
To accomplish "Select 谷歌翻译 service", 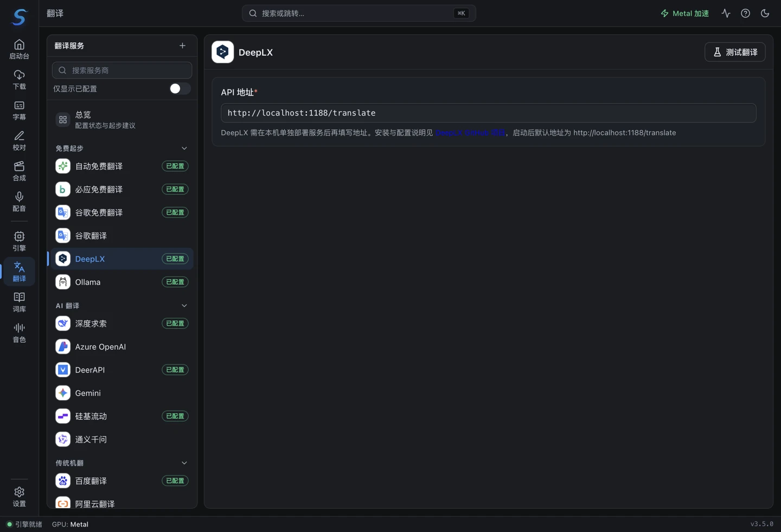I will point(122,236).
